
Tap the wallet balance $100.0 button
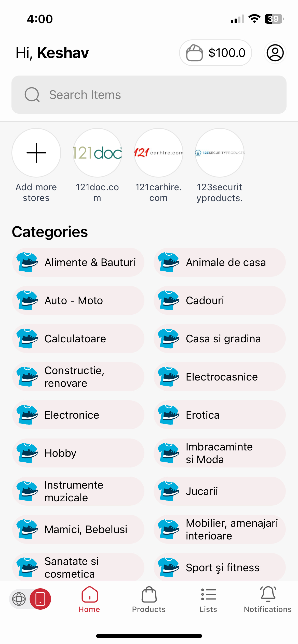click(215, 53)
